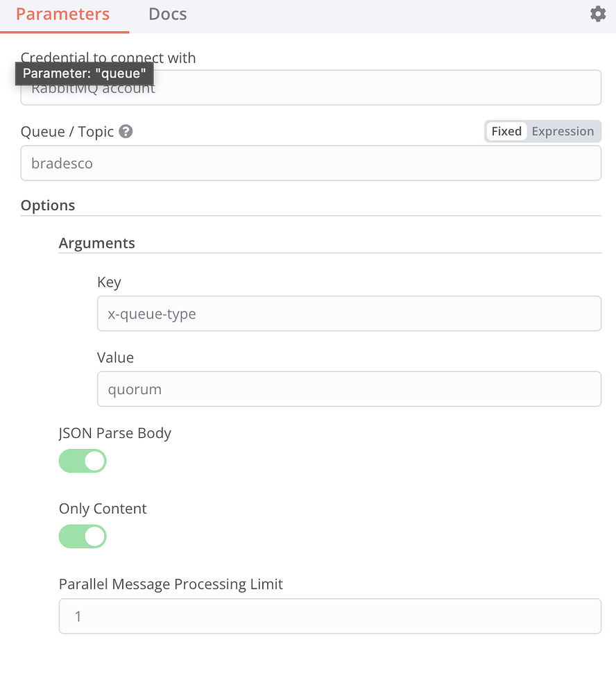Screen dimensions: 616x694
Task: Click the argument Value field showing quorum
Action: coord(349,389)
